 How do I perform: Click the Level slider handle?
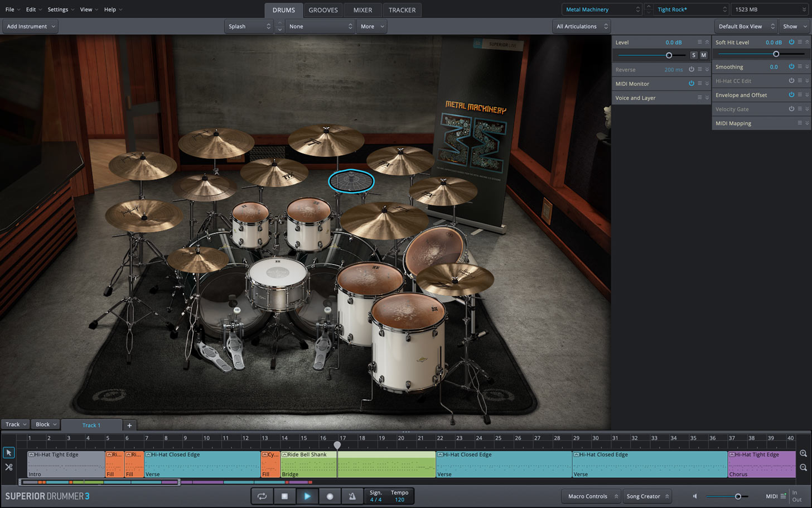tap(669, 55)
